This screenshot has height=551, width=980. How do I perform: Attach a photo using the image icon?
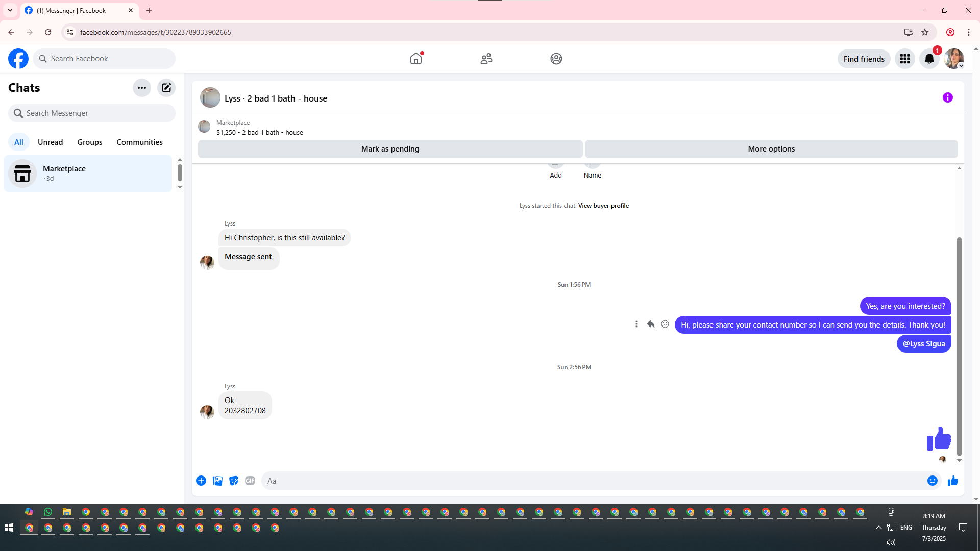(217, 481)
